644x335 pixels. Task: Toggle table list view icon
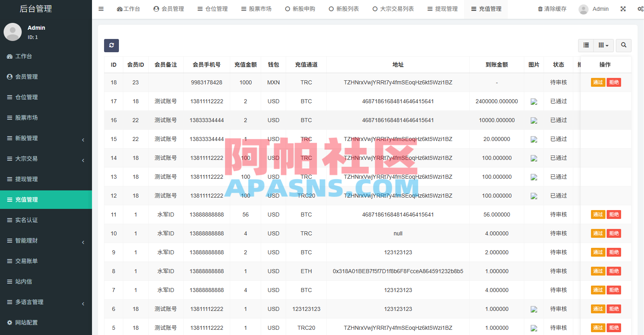point(586,45)
